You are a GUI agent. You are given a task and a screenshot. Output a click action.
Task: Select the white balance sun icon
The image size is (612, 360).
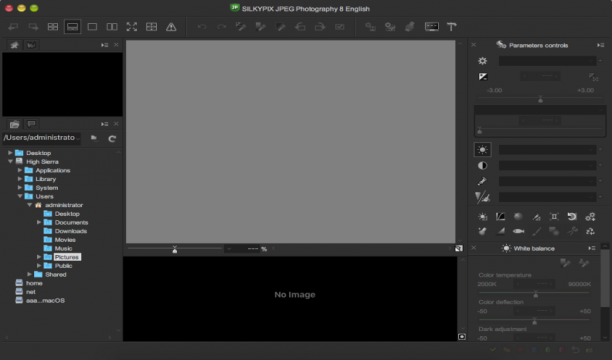pyautogui.click(x=482, y=150)
